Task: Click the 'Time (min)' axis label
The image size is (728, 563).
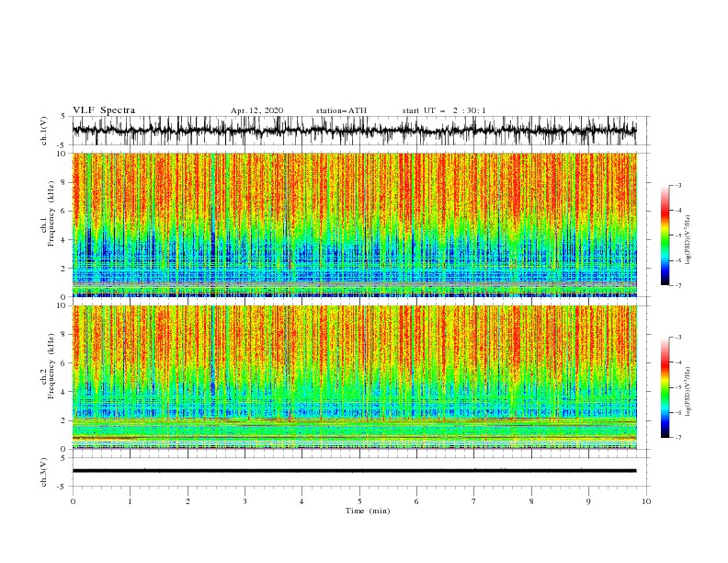Action: pyautogui.click(x=368, y=511)
